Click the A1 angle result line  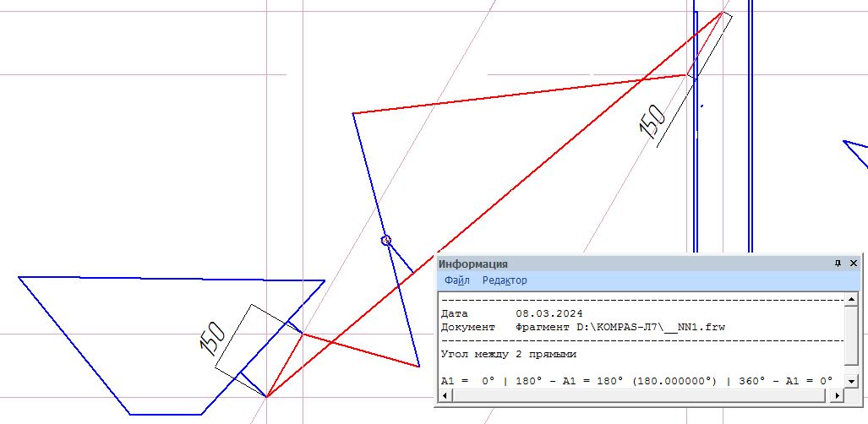click(636, 382)
